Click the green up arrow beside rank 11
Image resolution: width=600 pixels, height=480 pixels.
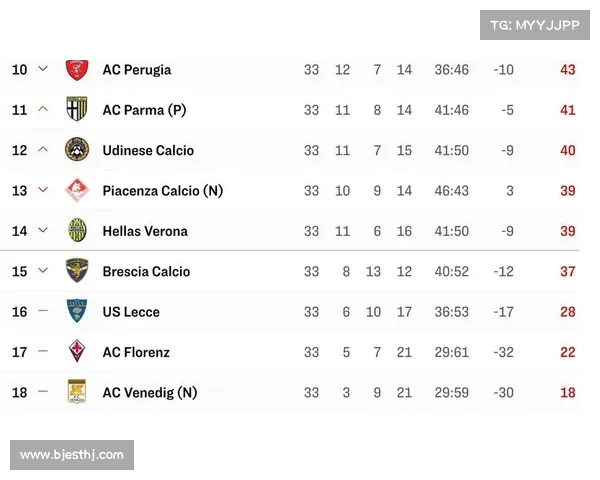[x=43, y=109]
